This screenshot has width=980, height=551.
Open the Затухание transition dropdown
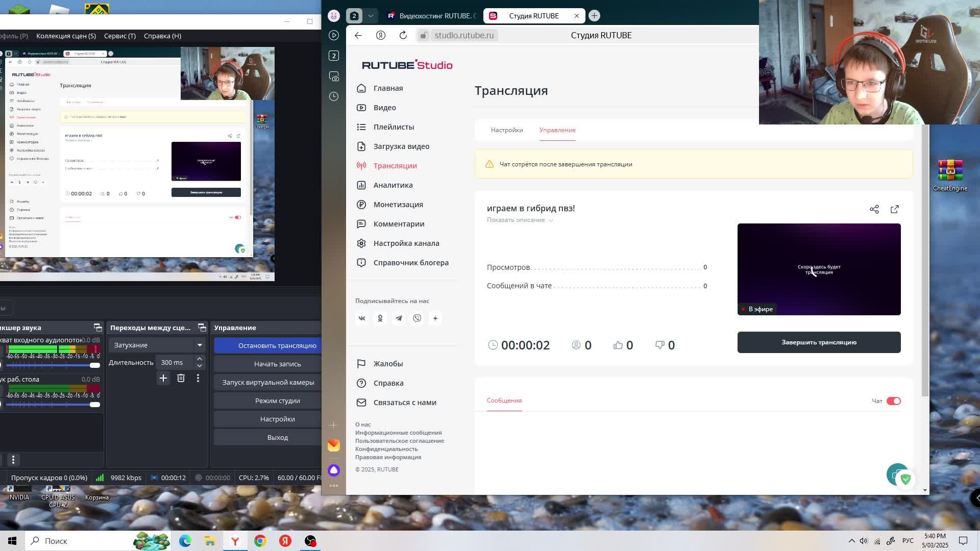coord(157,345)
